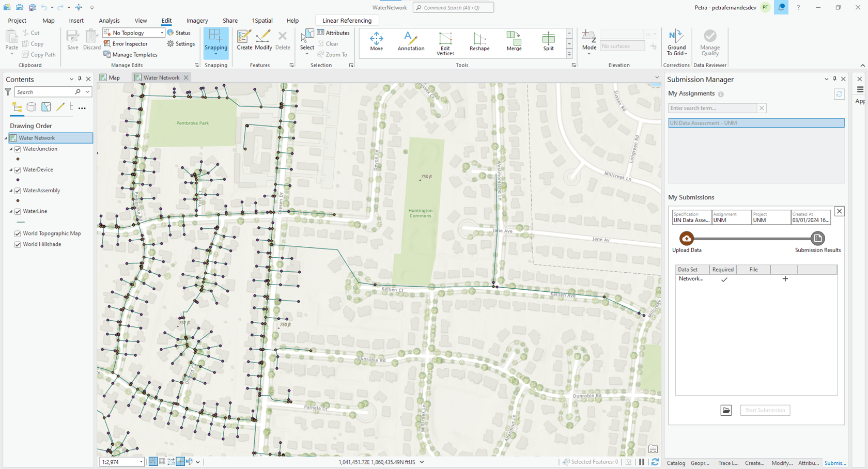This screenshot has height=469, width=868.
Task: Collapse the WaterDevice layer group
Action: tap(11, 170)
